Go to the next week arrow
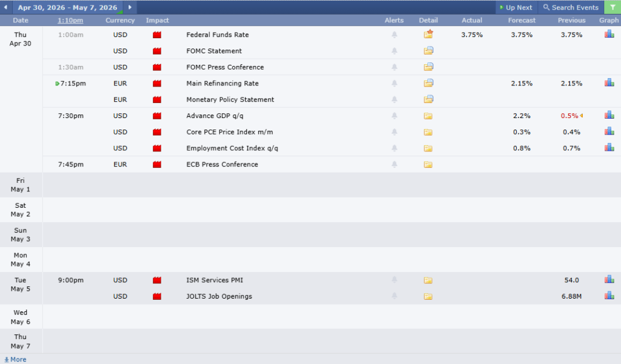 click(129, 7)
